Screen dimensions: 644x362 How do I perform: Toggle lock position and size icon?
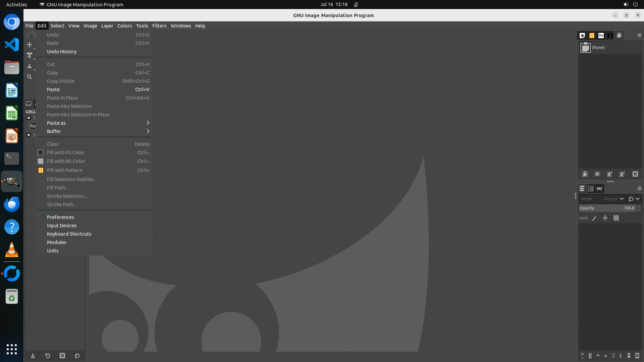(x=605, y=218)
